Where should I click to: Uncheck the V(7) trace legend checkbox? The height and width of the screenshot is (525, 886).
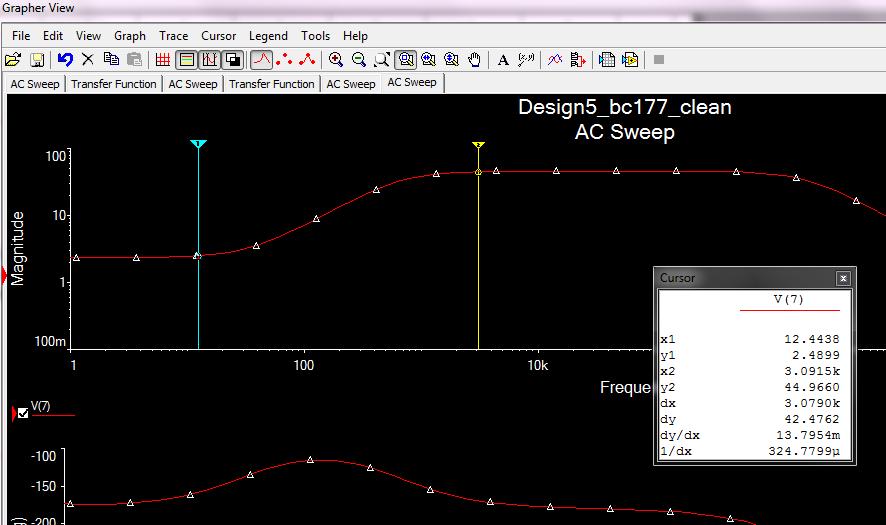[23, 413]
